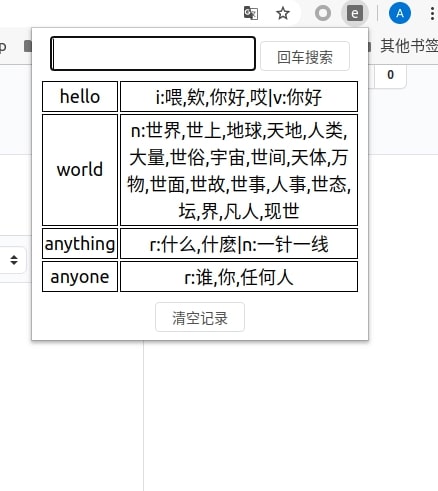Click the translation 'r:什么,什麼|n:一针一线'

click(239, 243)
